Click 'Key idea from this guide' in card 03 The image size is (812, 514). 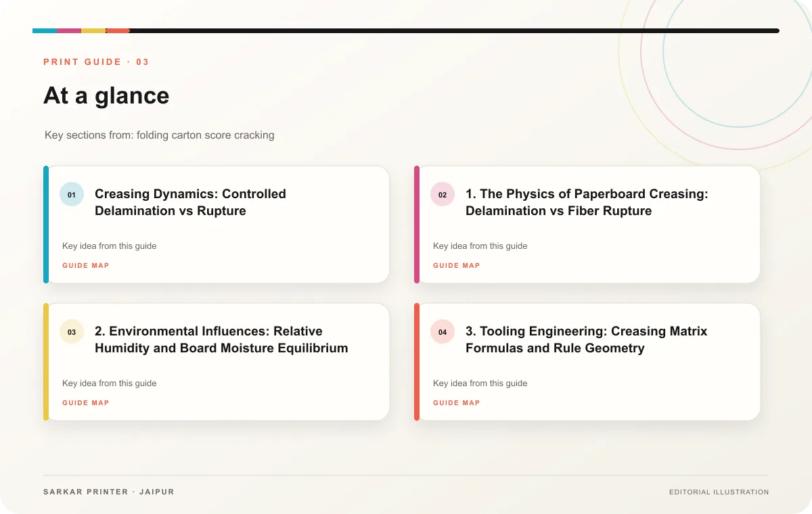click(x=110, y=383)
